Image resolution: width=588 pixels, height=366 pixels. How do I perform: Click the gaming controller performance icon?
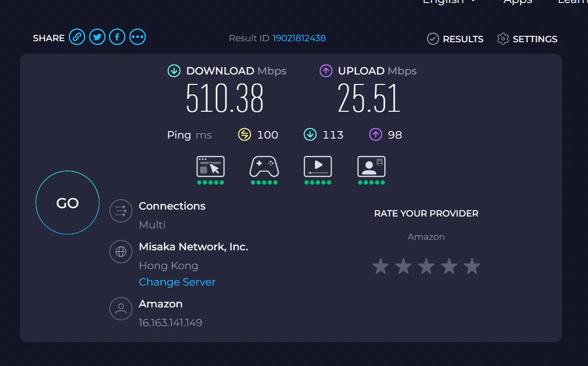coord(264,167)
